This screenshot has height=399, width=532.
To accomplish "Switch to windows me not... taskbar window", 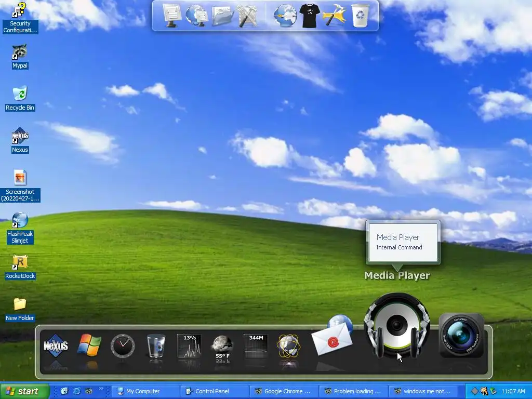I will (422, 391).
